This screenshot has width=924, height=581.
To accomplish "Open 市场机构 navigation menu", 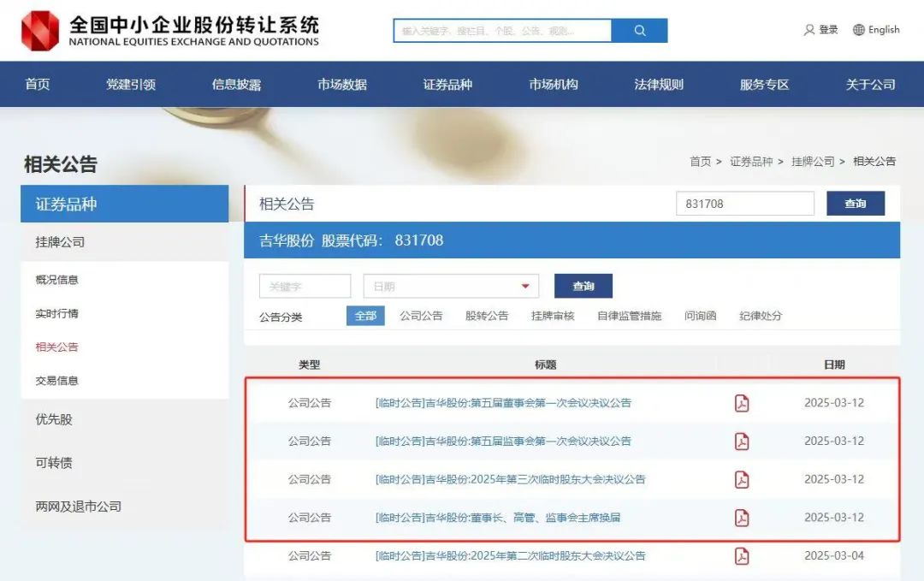I will pos(554,84).
